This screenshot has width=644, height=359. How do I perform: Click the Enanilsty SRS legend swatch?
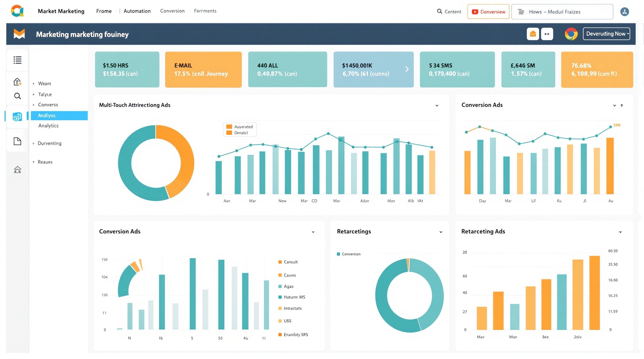click(x=280, y=334)
